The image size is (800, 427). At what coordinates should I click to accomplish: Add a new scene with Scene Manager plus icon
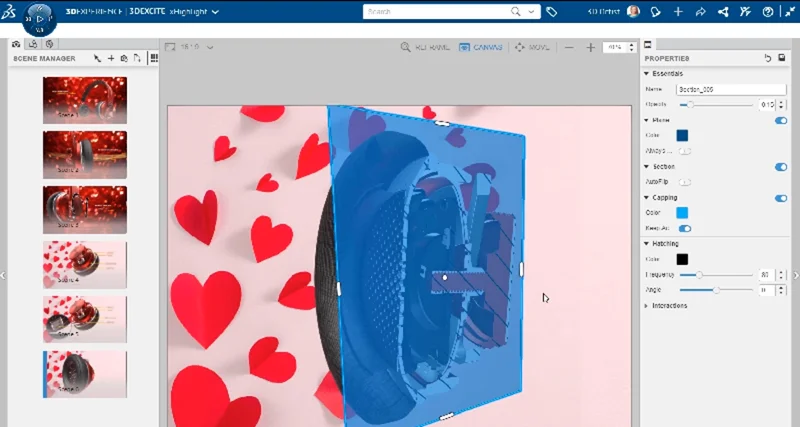tap(111, 59)
